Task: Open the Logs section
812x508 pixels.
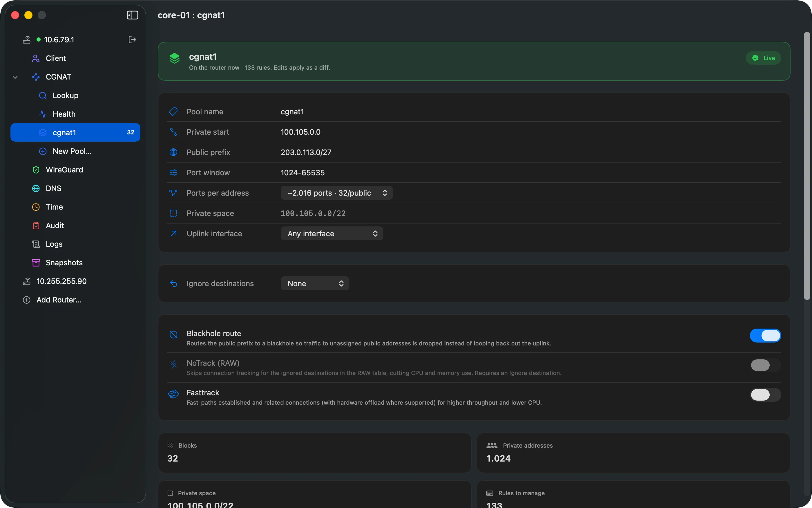Action: coord(75,244)
